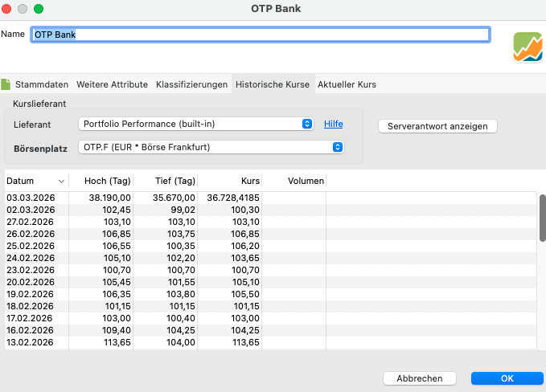
Task: Click the Hoch value 106,35
Action: pyautogui.click(x=117, y=294)
